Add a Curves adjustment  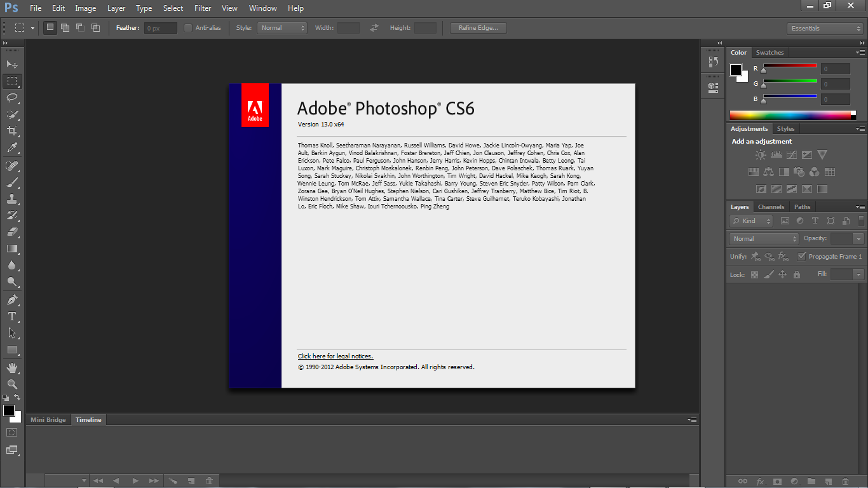(x=791, y=154)
